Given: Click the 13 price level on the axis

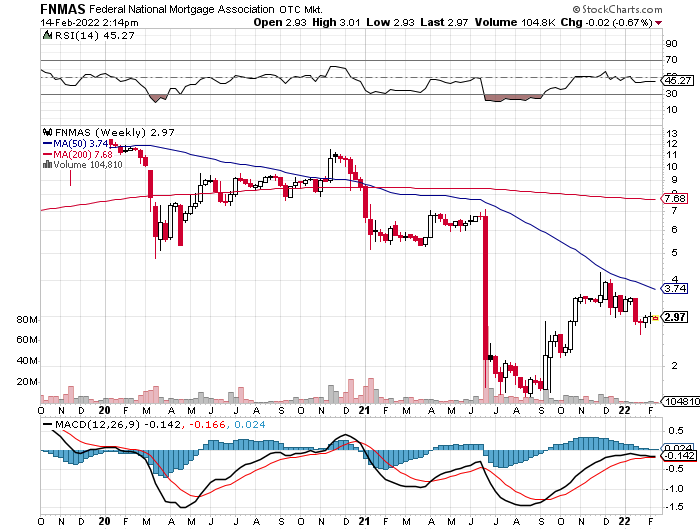Looking at the screenshot, I should click(x=671, y=134).
